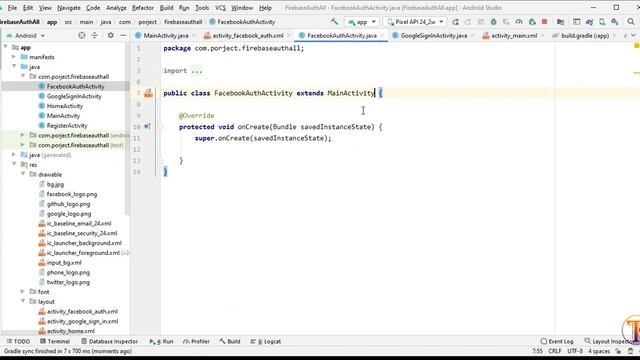Open the Build menu

(166, 8)
